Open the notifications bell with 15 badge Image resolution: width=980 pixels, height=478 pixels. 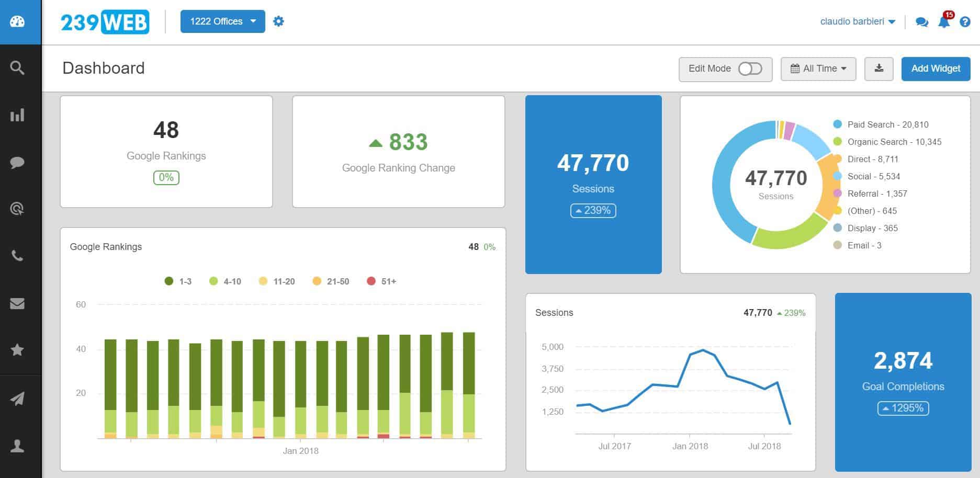coord(945,21)
